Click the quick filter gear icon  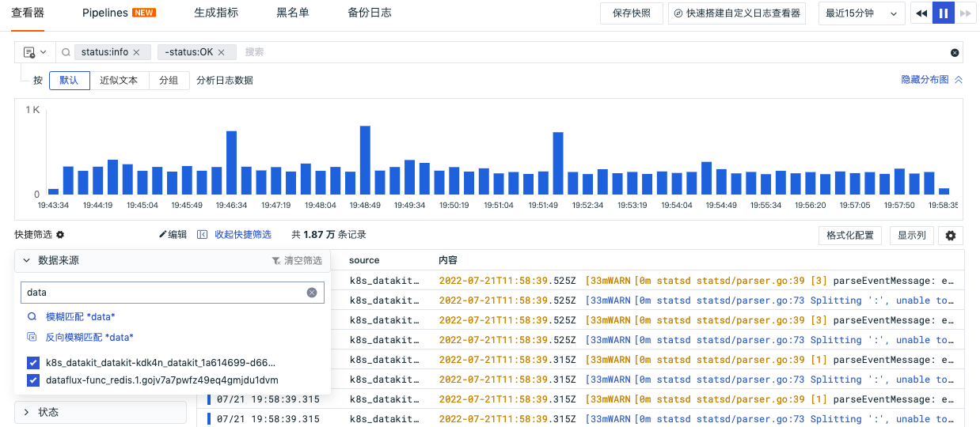point(60,235)
